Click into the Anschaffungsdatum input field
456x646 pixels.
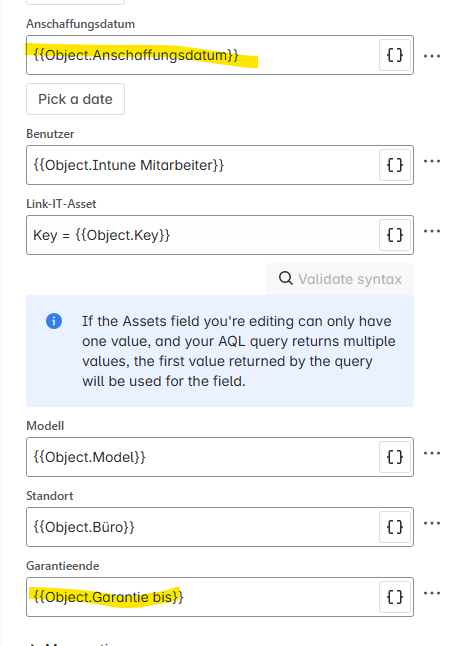(202, 55)
